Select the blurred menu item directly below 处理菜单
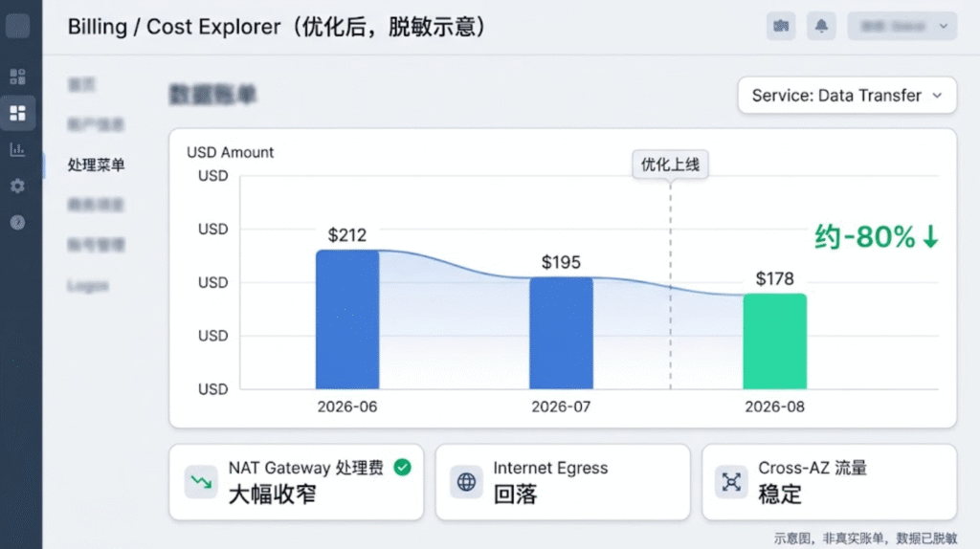The image size is (980, 549). (97, 205)
